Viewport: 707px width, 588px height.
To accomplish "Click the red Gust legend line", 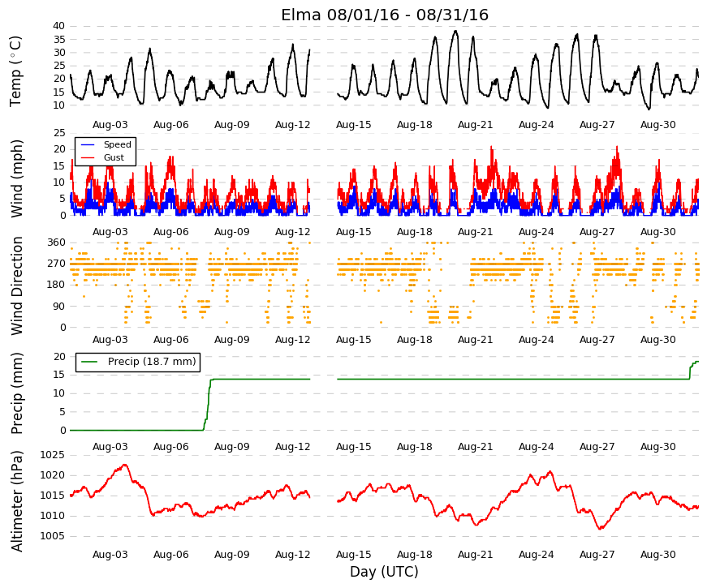I will coord(88,157).
